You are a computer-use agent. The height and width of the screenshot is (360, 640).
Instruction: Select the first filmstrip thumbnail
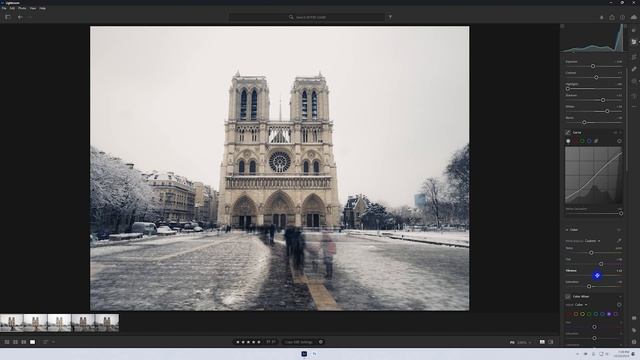pyautogui.click(x=11, y=322)
